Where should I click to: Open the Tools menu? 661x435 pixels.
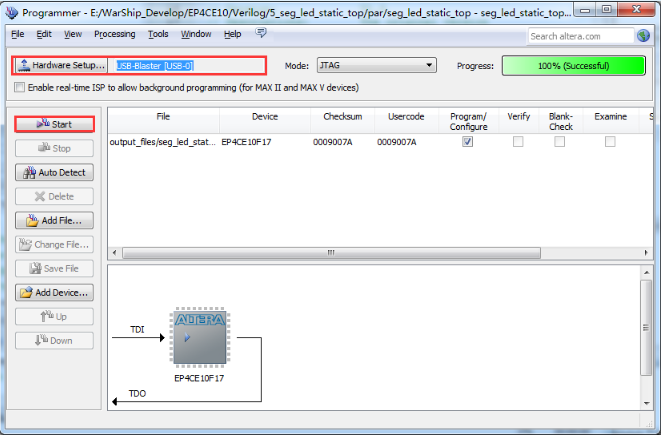pyautogui.click(x=158, y=34)
